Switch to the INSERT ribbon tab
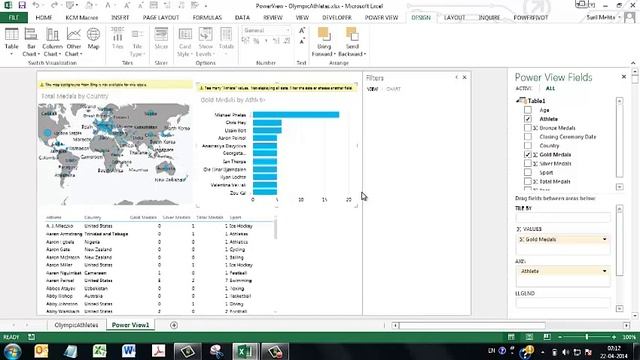 [120, 18]
